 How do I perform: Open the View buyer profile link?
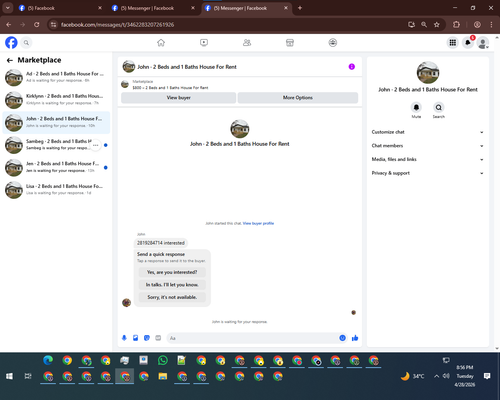click(258, 223)
